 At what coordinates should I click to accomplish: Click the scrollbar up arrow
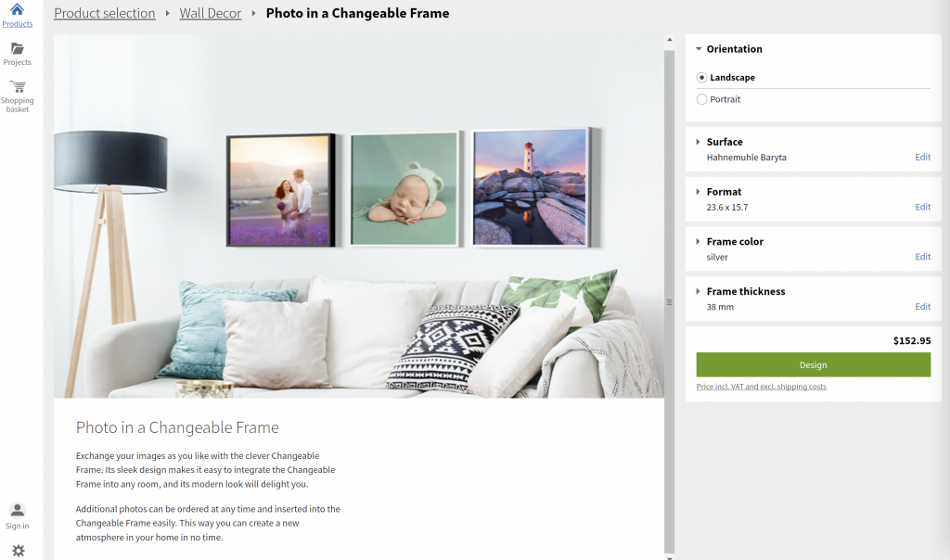tap(669, 40)
